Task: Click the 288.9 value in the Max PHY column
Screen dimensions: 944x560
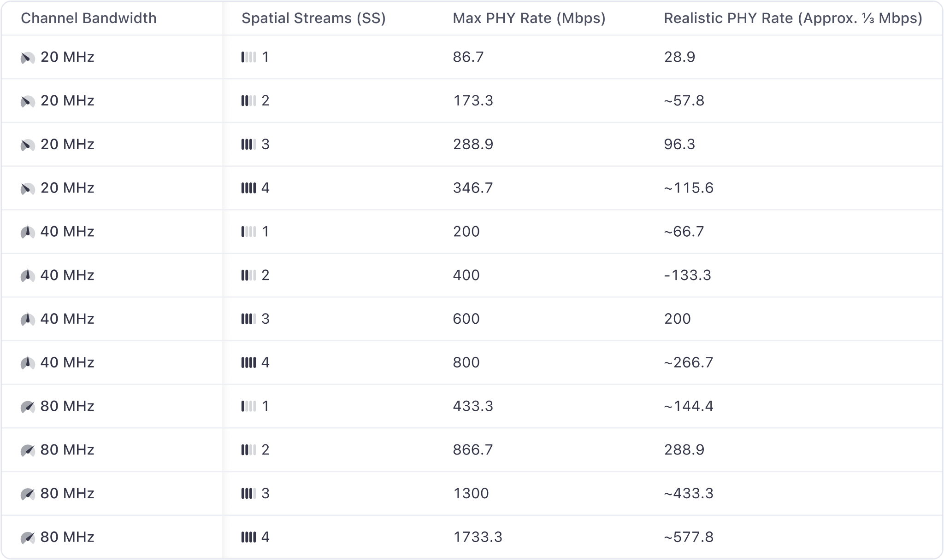Action: (x=473, y=144)
